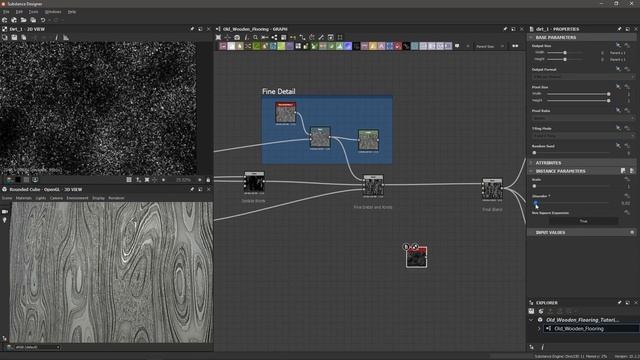Image resolution: width=640 pixels, height=360 pixels.
Task: Select Old_Wooden_Flooring_Tutorial package in Explorer
Action: (x=582, y=320)
